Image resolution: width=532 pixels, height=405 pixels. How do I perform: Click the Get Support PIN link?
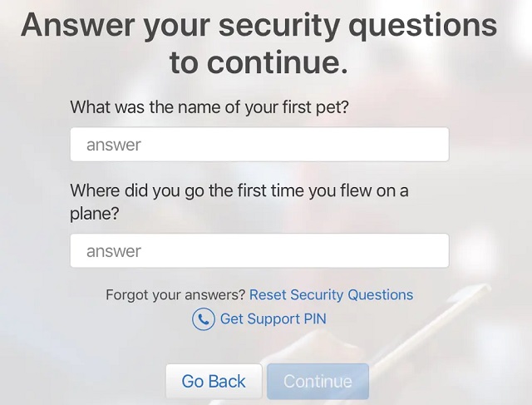click(x=273, y=319)
